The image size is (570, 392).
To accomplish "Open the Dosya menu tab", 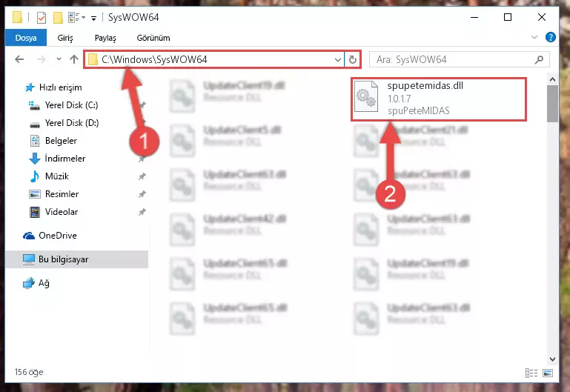I will point(26,38).
